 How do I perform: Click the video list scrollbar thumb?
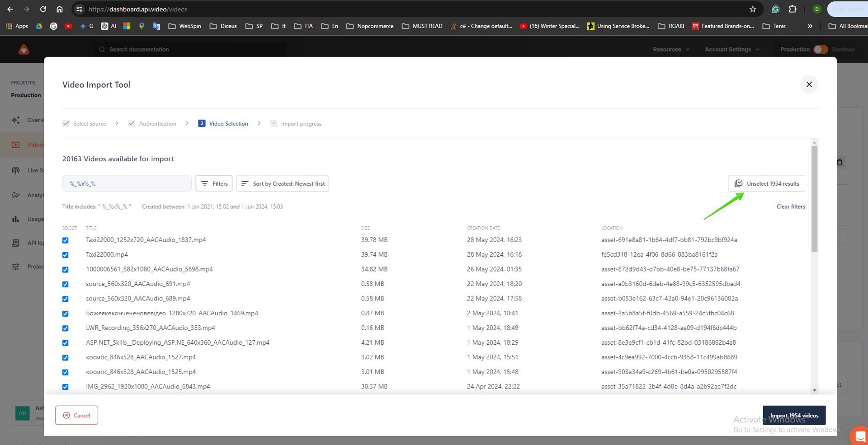pos(814,199)
